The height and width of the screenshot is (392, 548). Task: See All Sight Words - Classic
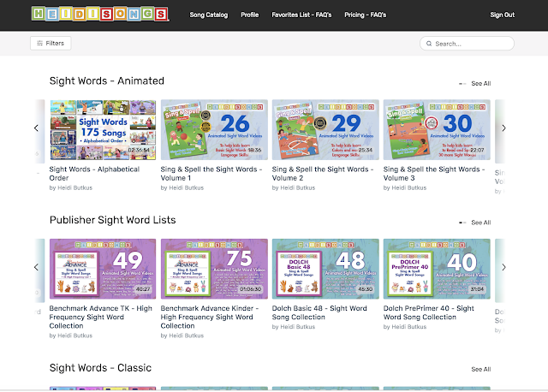(x=481, y=369)
